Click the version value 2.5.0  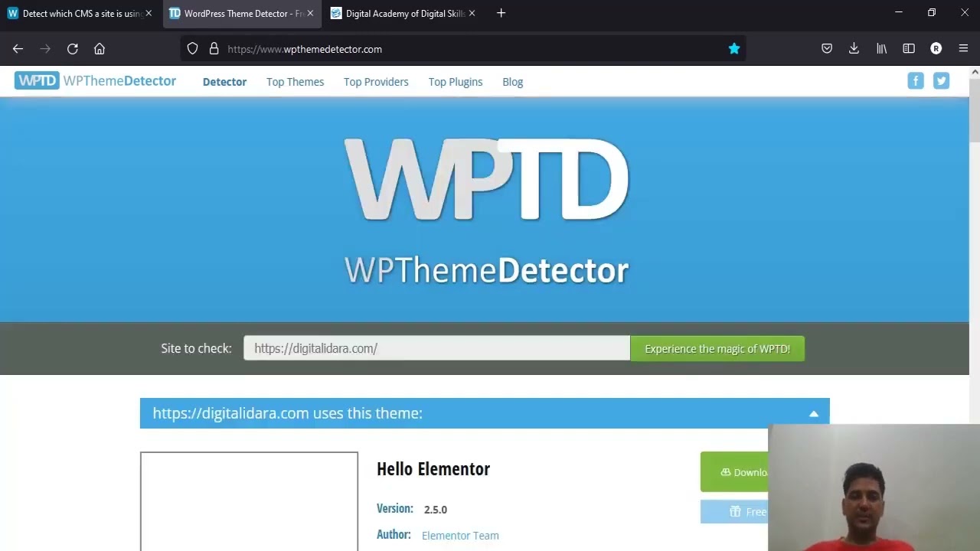tap(436, 510)
